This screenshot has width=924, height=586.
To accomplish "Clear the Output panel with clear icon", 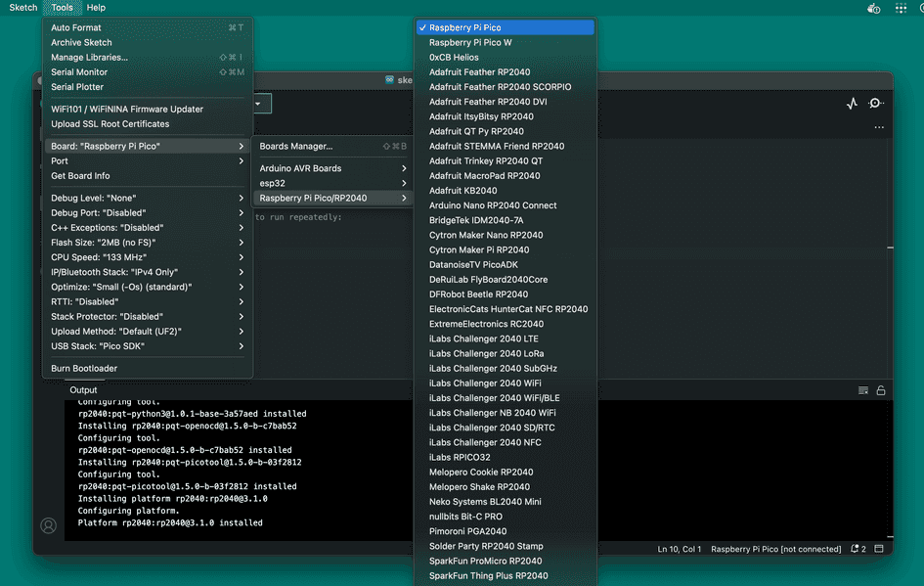I will tap(863, 390).
